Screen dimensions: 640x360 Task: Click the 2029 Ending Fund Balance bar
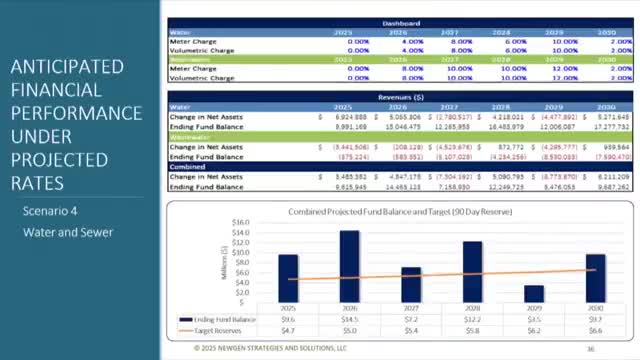534,294
